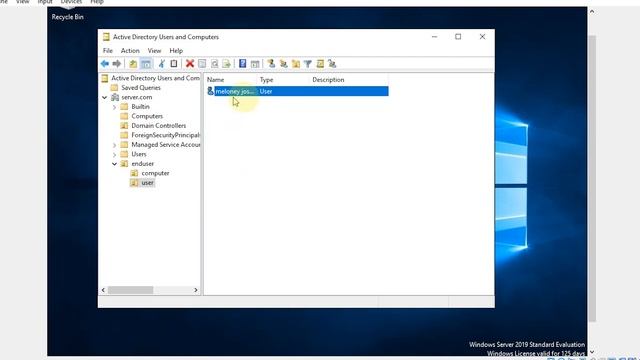Click the Back arrow toolbar icon
The height and width of the screenshot is (360, 640).
pos(105,64)
